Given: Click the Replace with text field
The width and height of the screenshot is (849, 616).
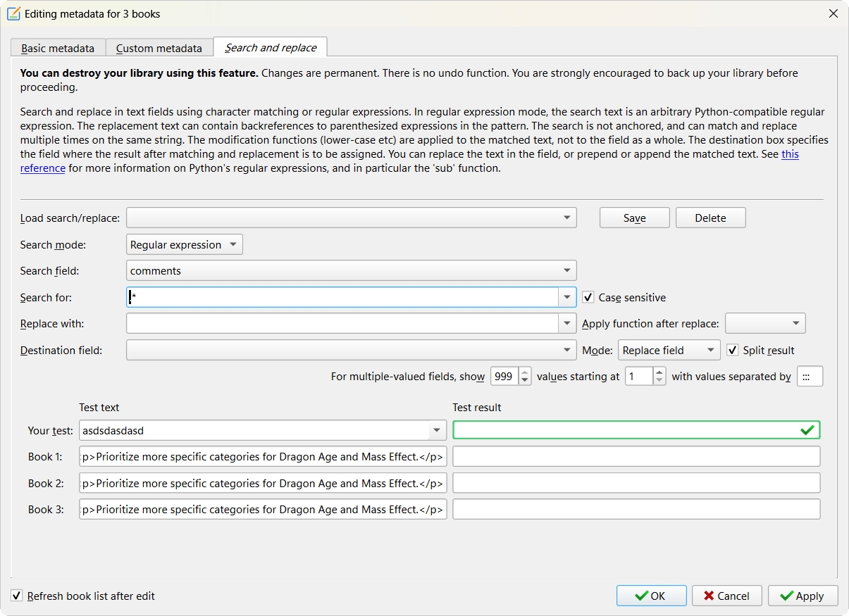Looking at the screenshot, I should coord(342,324).
